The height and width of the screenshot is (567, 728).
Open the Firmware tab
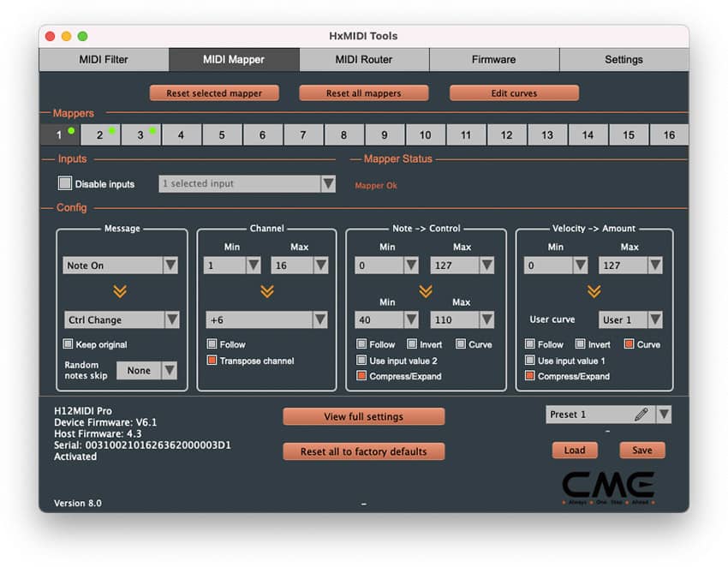[493, 60]
